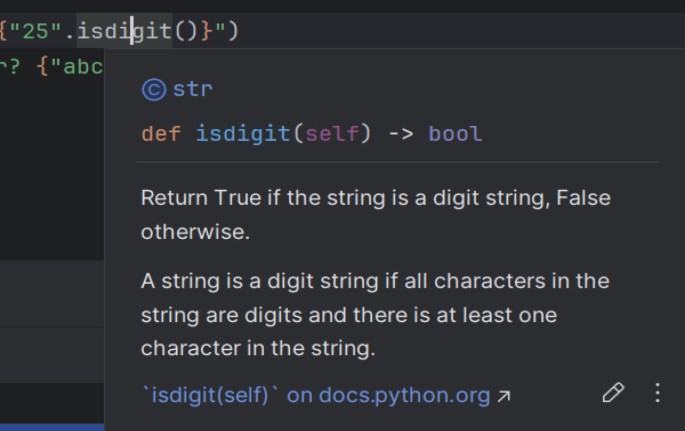The image size is (685, 431).
Task: Click the 'A string is a digit string' paragraph
Action: point(375,315)
